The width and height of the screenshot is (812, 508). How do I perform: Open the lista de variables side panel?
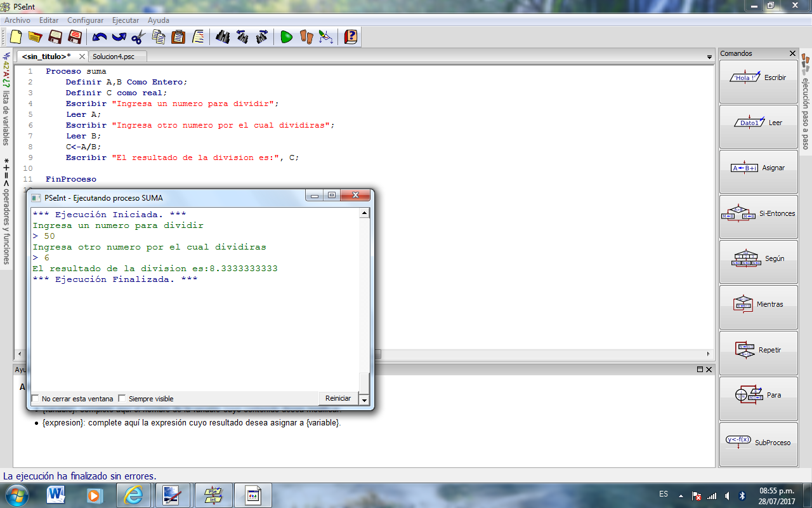pyautogui.click(x=6, y=99)
